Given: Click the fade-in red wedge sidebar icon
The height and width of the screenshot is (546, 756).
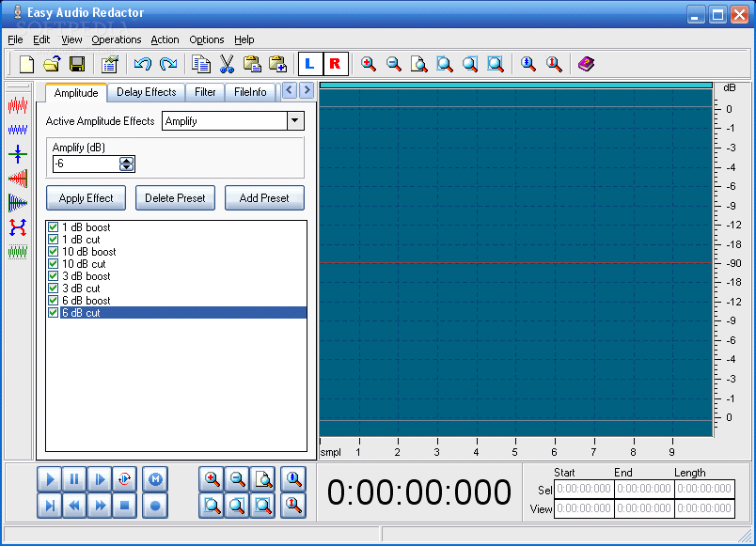Looking at the screenshot, I should [18, 179].
